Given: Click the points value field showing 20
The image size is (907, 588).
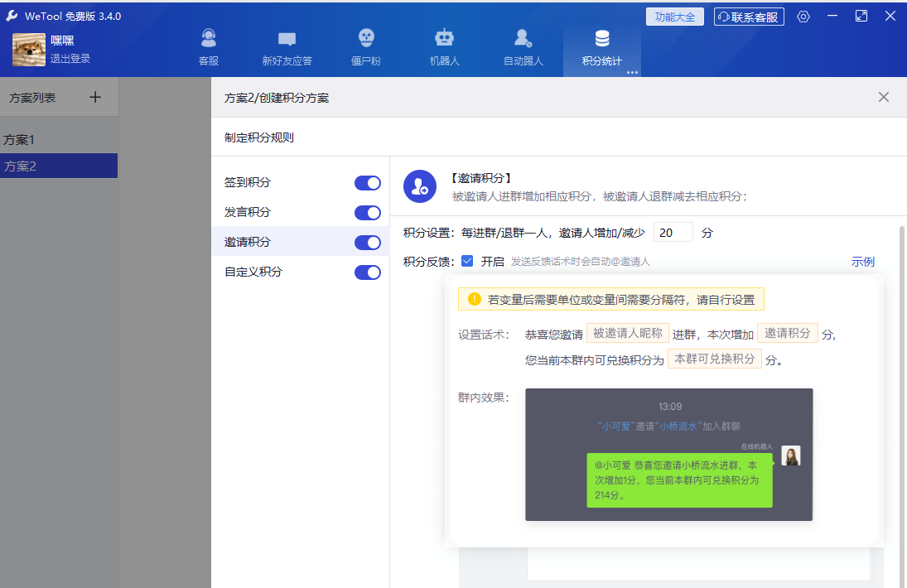Looking at the screenshot, I should (x=673, y=233).
